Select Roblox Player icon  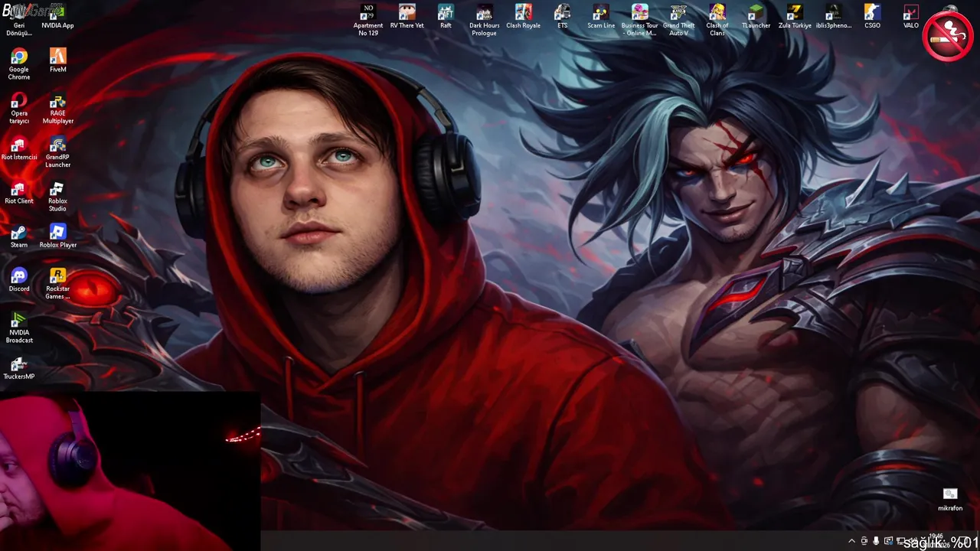57,236
